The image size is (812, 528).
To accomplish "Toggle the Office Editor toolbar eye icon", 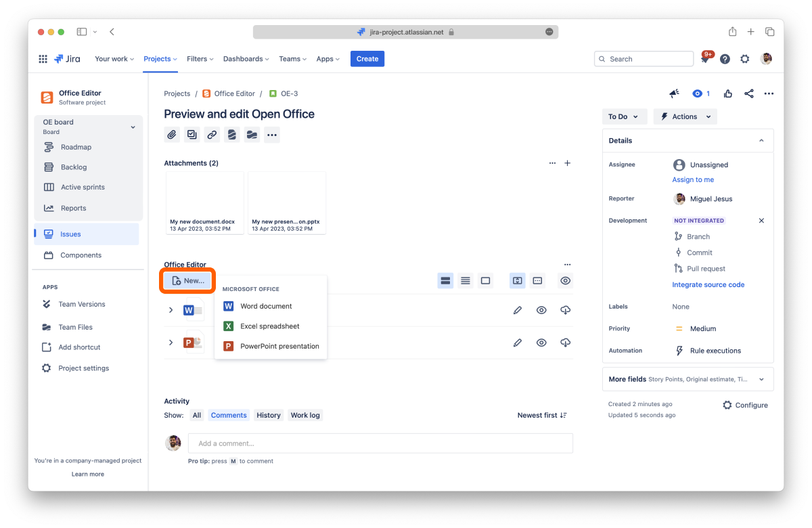I will tap(566, 280).
